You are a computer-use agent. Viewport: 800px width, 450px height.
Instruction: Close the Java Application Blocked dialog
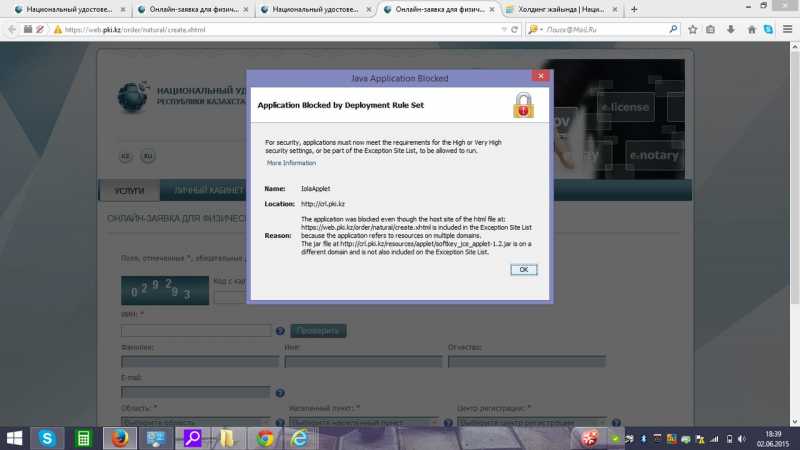click(540, 76)
